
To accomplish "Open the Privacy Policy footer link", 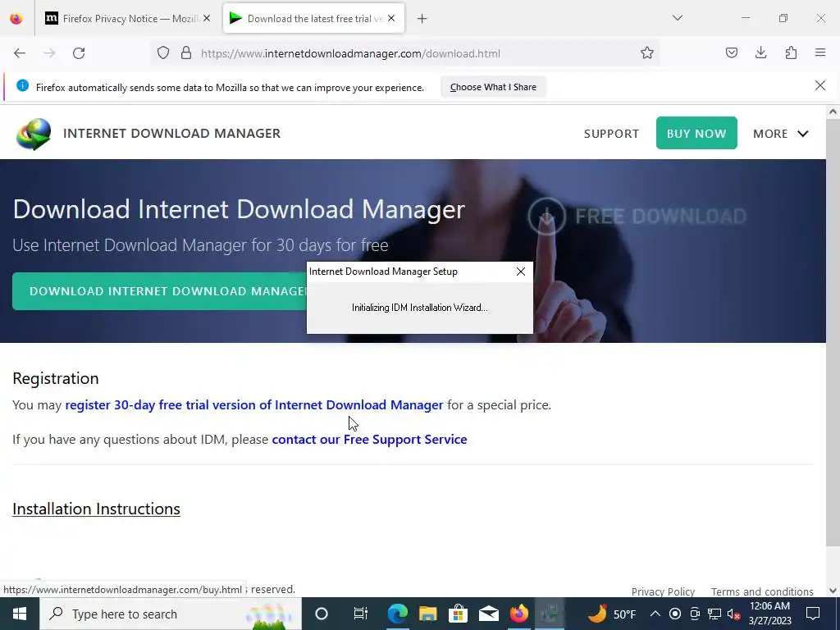I will [663, 591].
